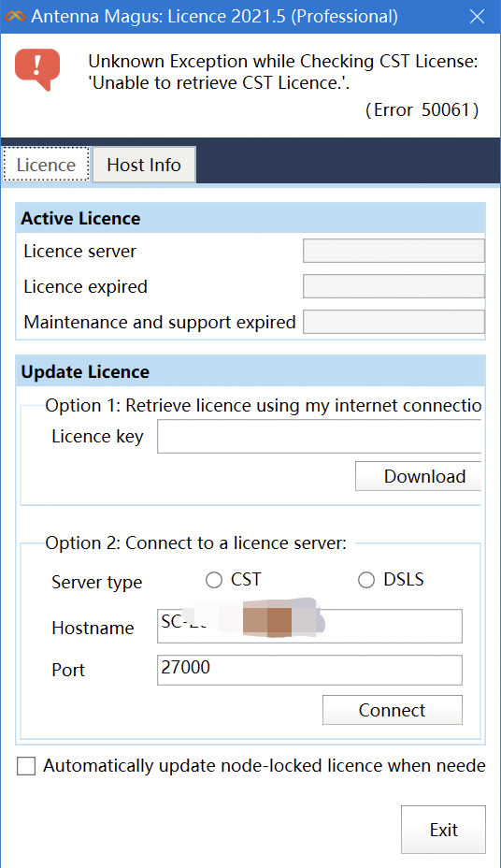Click the Download button

click(x=419, y=476)
